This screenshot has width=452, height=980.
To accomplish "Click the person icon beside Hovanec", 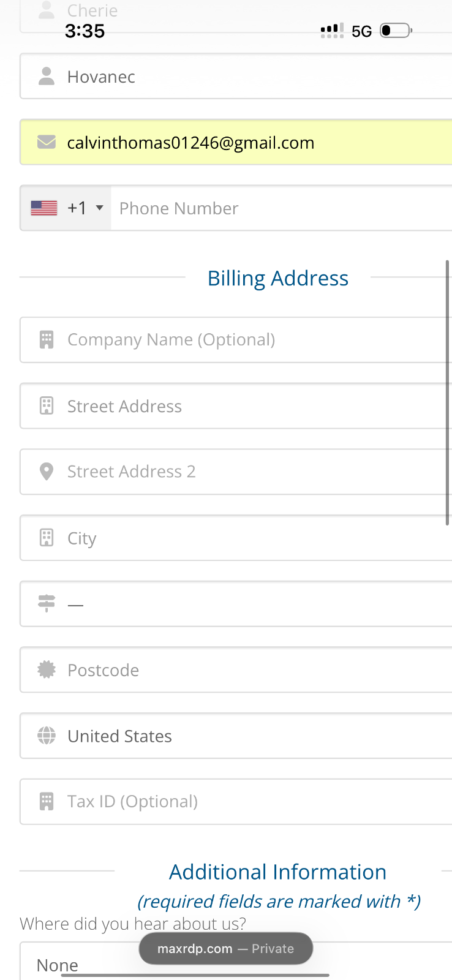I will point(47,77).
